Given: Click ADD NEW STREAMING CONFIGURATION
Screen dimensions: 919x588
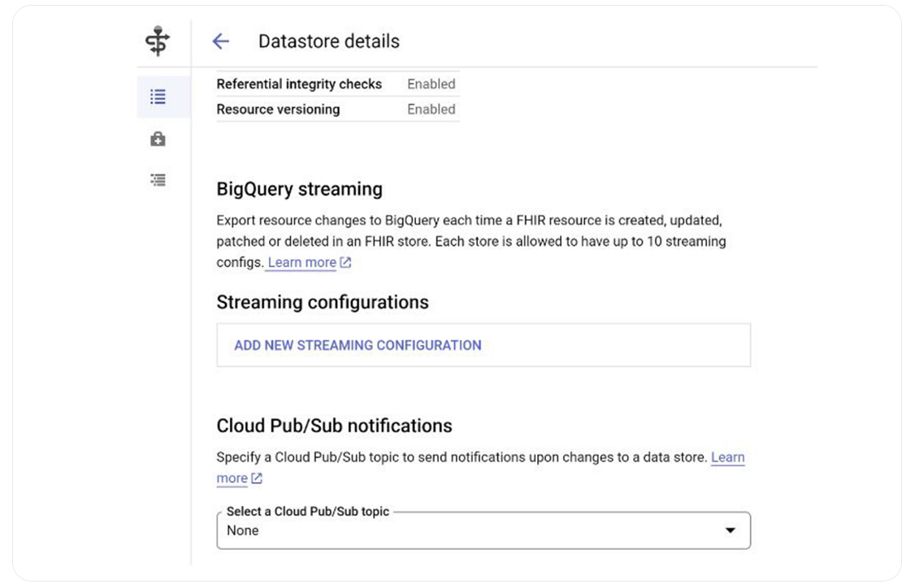Looking at the screenshot, I should [x=358, y=345].
